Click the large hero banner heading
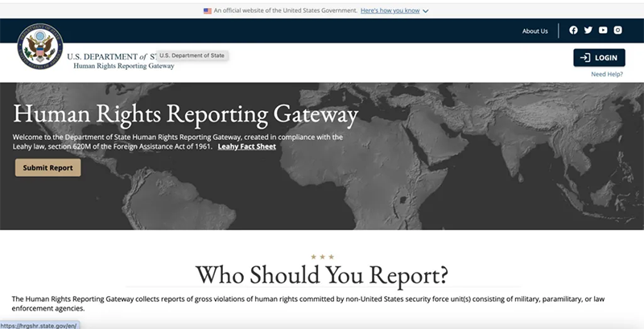 click(x=186, y=114)
